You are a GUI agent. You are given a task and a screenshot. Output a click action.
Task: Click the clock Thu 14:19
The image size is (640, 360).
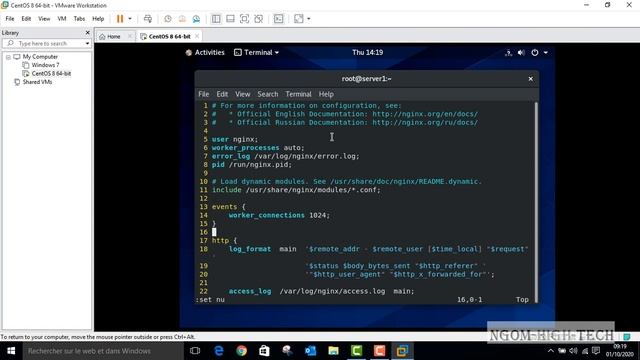coord(367,52)
